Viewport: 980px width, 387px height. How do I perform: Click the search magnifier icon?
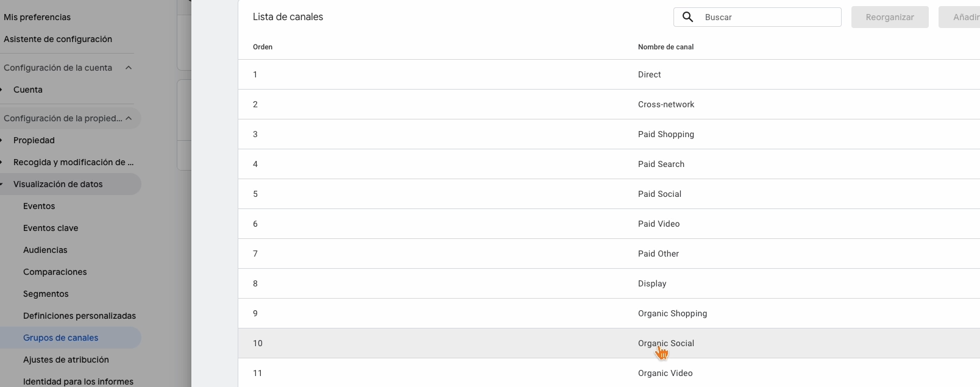click(687, 17)
